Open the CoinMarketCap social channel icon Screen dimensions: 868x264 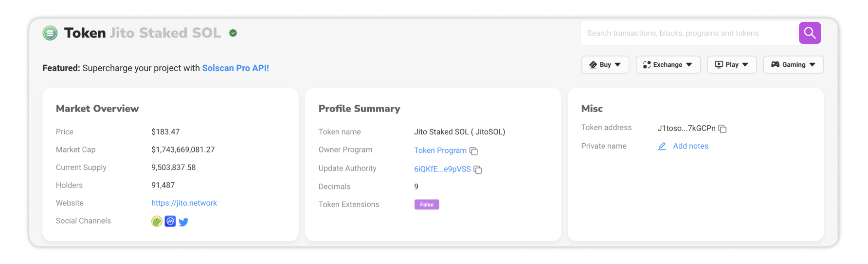point(170,222)
